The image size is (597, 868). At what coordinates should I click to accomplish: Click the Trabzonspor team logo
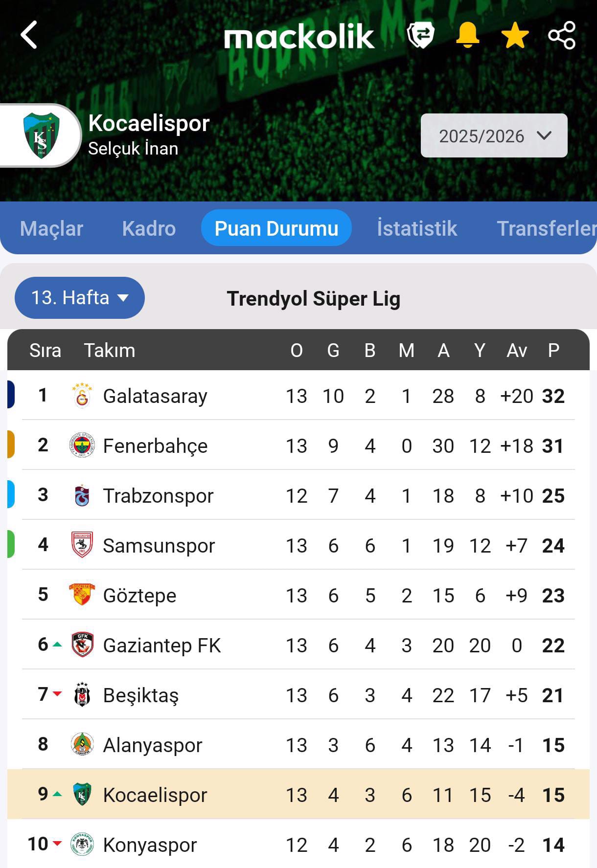point(82,495)
